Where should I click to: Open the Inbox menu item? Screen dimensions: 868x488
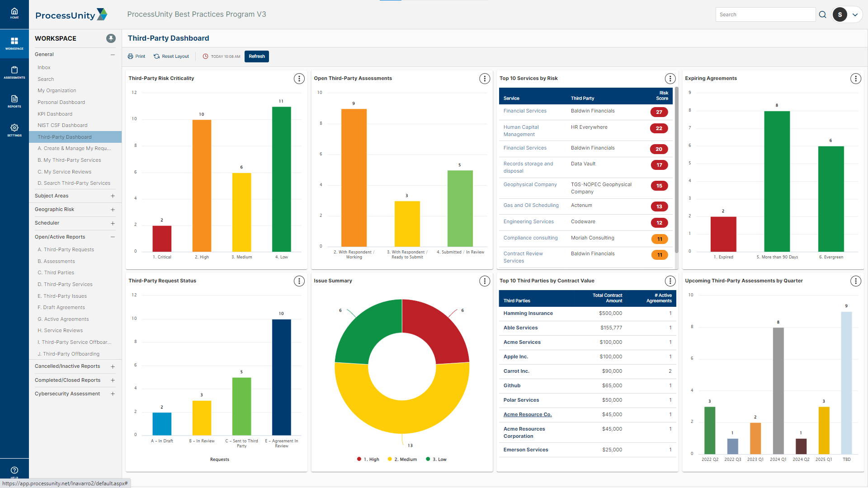(x=44, y=67)
